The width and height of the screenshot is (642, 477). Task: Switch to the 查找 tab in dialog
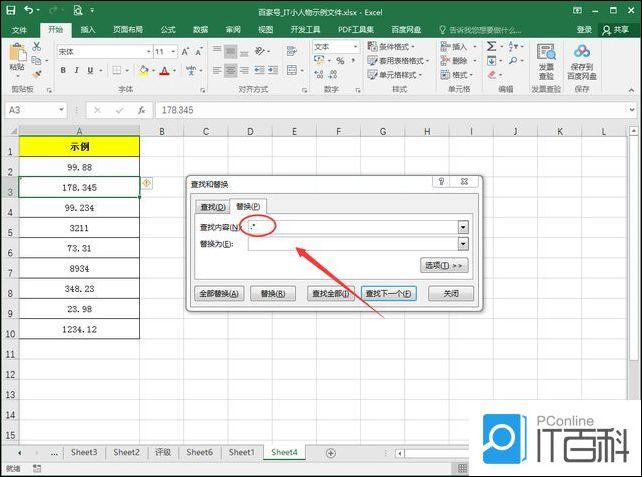(x=212, y=207)
